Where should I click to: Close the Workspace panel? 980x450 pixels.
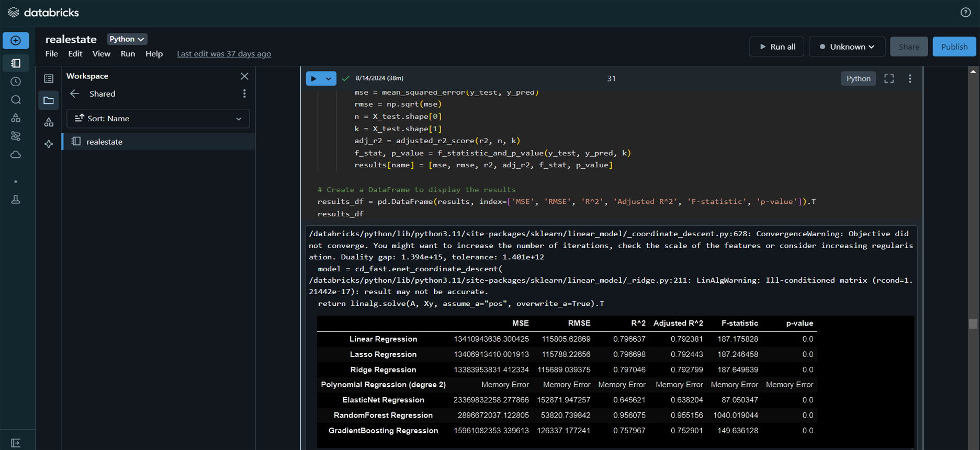244,76
